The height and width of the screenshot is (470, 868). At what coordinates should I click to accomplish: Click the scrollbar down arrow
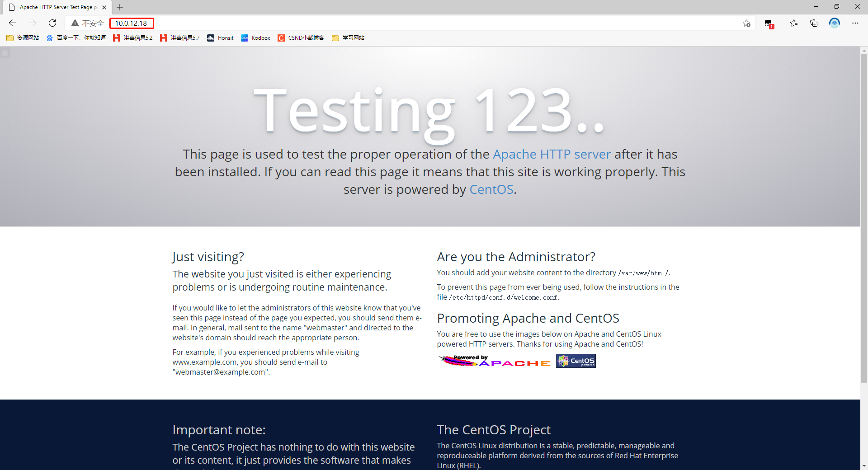pyautogui.click(x=864, y=465)
